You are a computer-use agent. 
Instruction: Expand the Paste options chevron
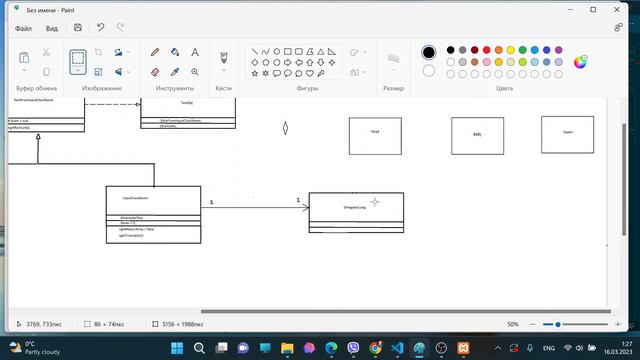(x=24, y=70)
